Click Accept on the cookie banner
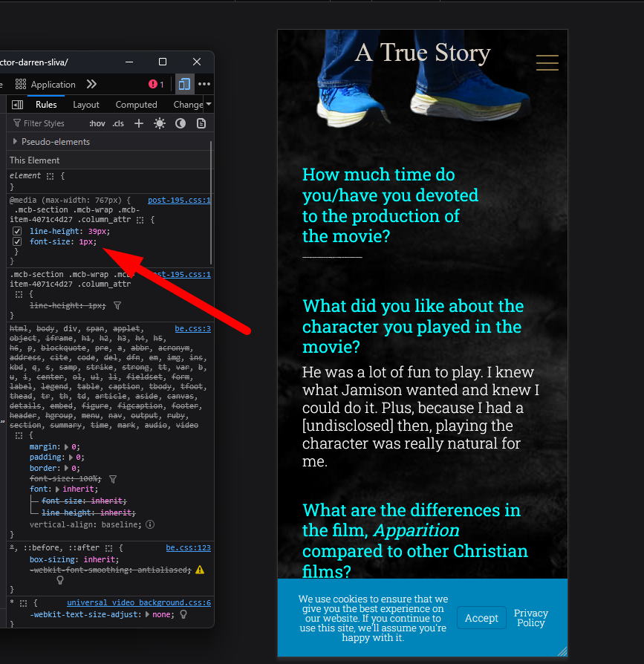This screenshot has height=664, width=644. [x=481, y=618]
